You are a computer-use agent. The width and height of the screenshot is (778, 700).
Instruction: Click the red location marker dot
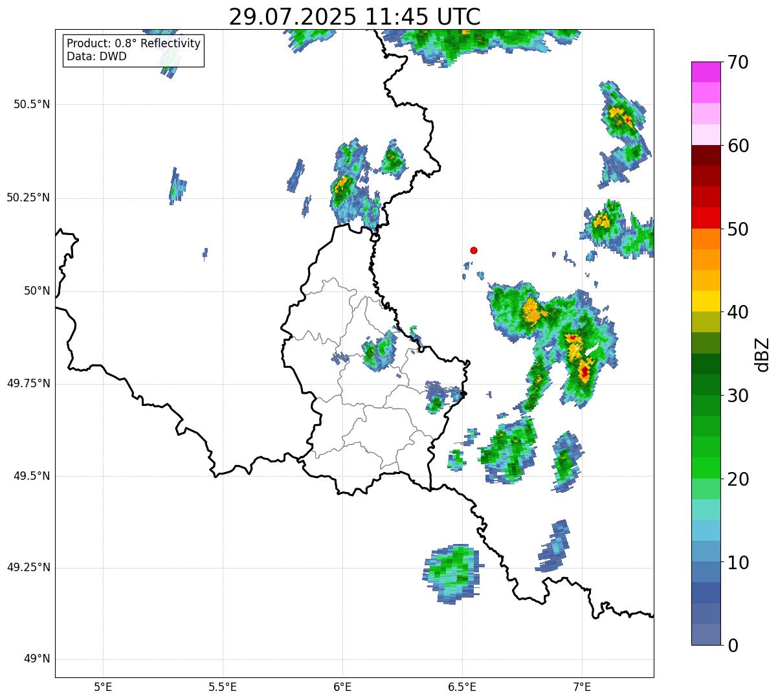pyautogui.click(x=474, y=250)
